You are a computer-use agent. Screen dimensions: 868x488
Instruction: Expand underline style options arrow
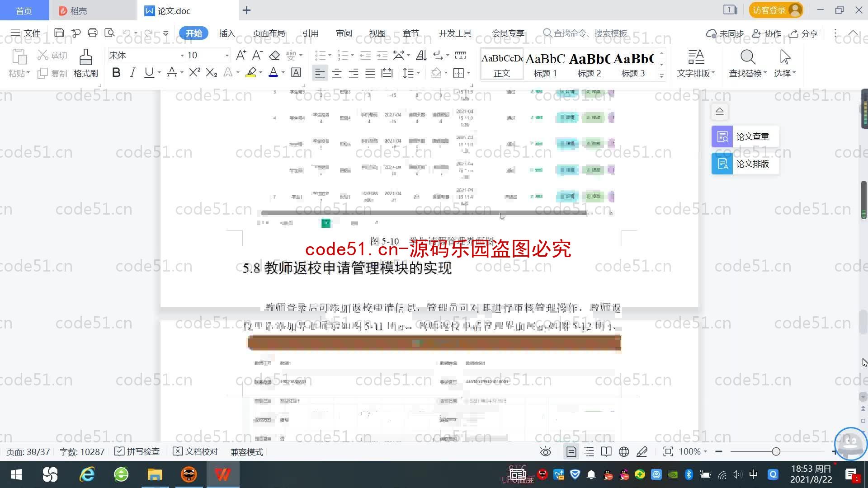point(159,73)
